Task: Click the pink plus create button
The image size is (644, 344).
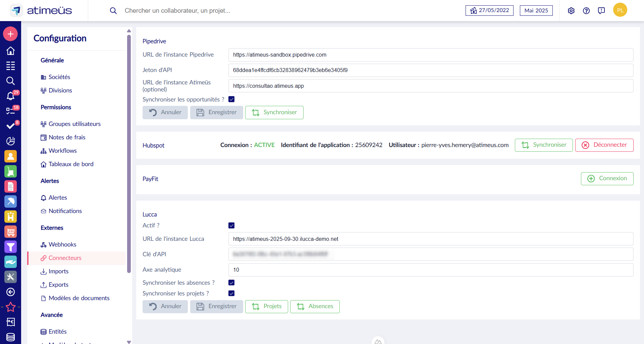Action: click(x=10, y=34)
